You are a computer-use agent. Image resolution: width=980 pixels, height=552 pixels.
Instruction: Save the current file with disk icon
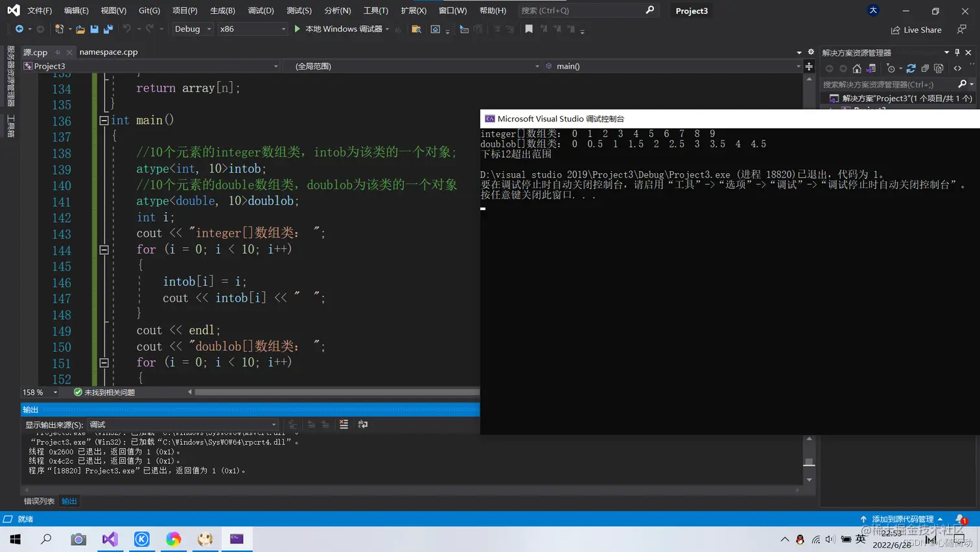click(95, 29)
